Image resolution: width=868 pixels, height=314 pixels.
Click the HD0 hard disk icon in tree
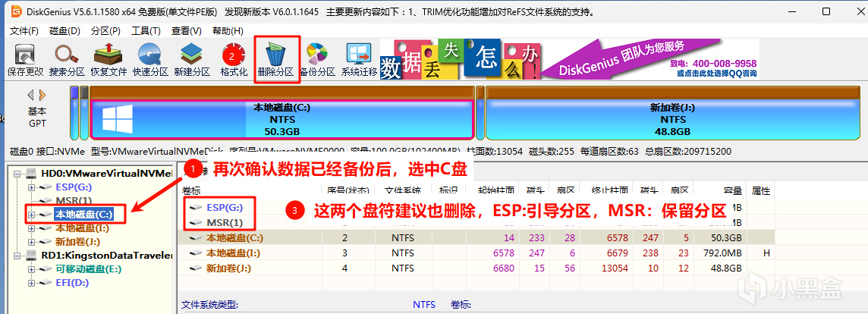click(x=32, y=174)
